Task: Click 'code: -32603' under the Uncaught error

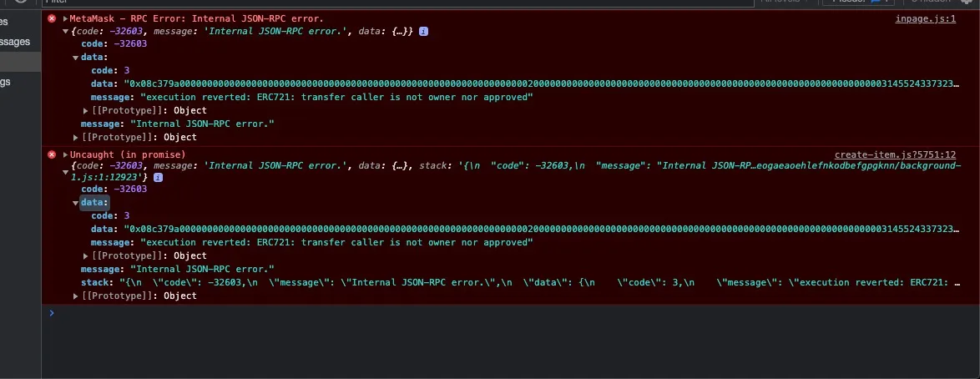Action: tap(114, 189)
